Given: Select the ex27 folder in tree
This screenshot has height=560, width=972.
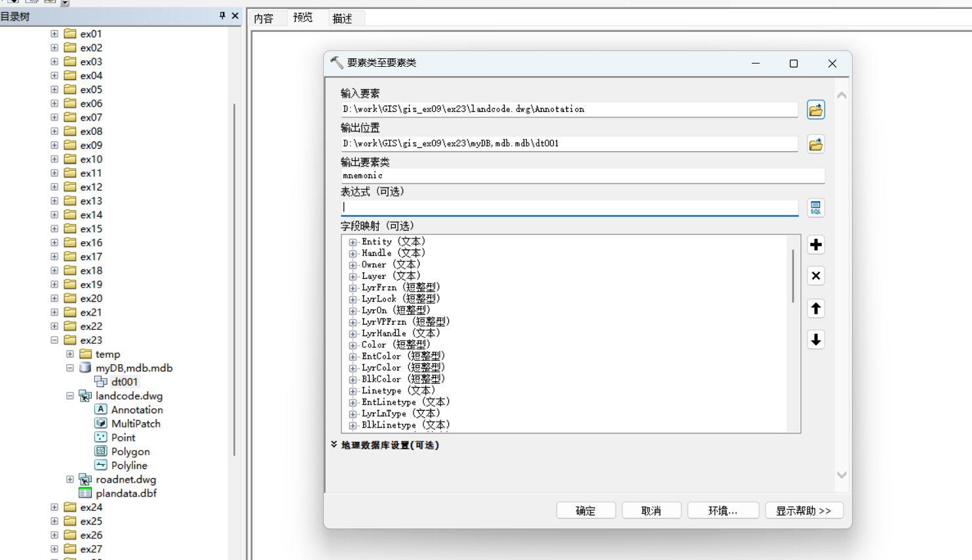Looking at the screenshot, I should tap(91, 549).
